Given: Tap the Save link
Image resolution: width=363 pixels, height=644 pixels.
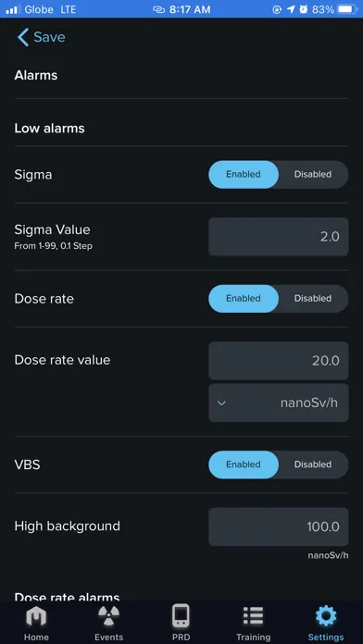Looking at the screenshot, I should coord(49,37).
